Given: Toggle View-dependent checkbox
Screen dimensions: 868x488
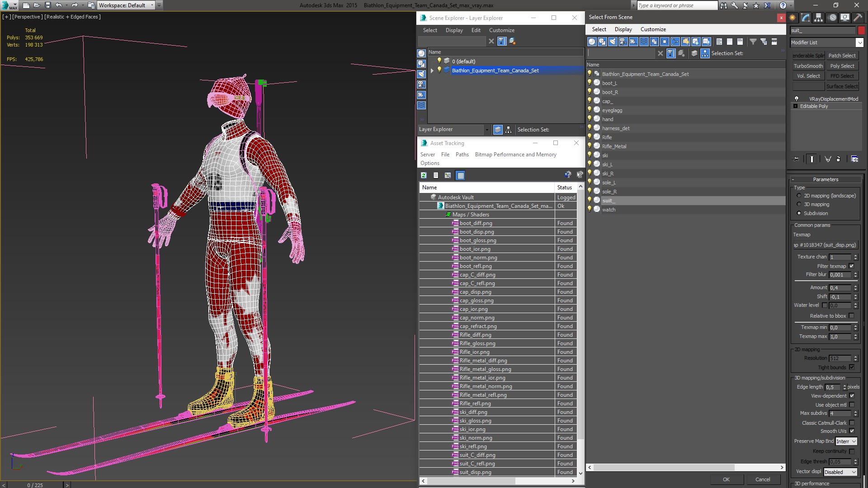Looking at the screenshot, I should point(852,396).
